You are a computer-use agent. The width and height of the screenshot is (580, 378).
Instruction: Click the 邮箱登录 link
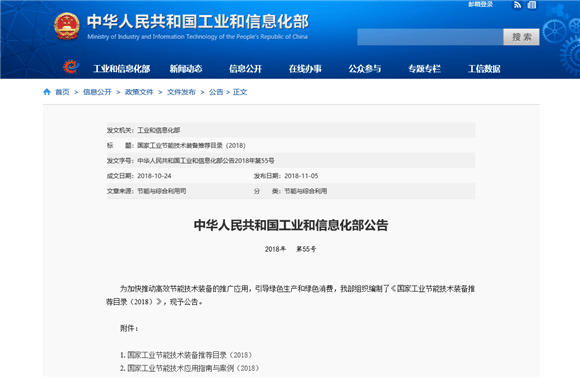(x=480, y=4)
